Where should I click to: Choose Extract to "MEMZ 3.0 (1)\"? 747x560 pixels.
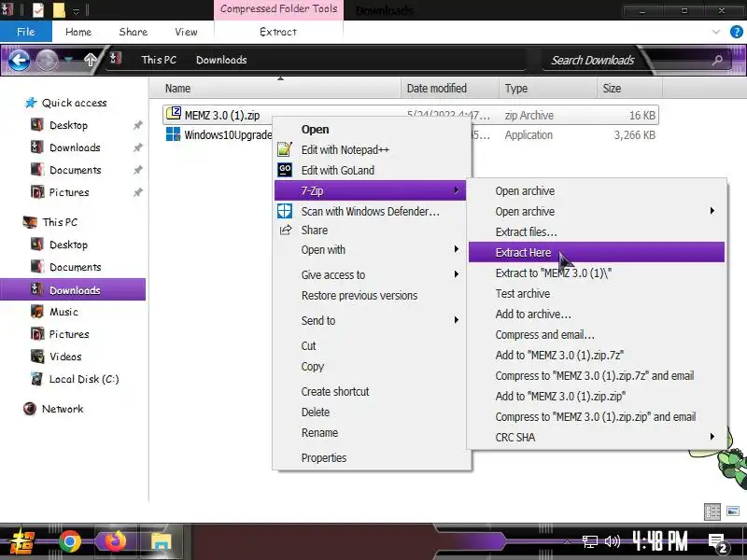[553, 273]
